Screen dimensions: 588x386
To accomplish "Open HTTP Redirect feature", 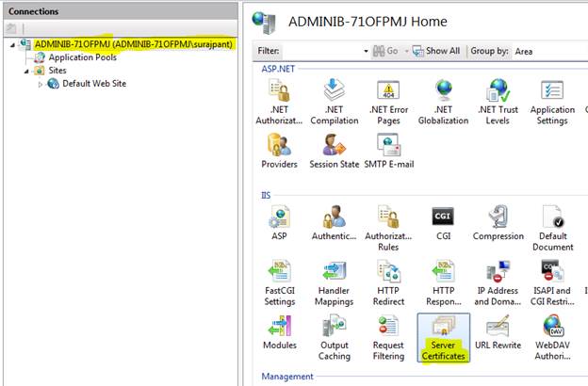I will [388, 283].
